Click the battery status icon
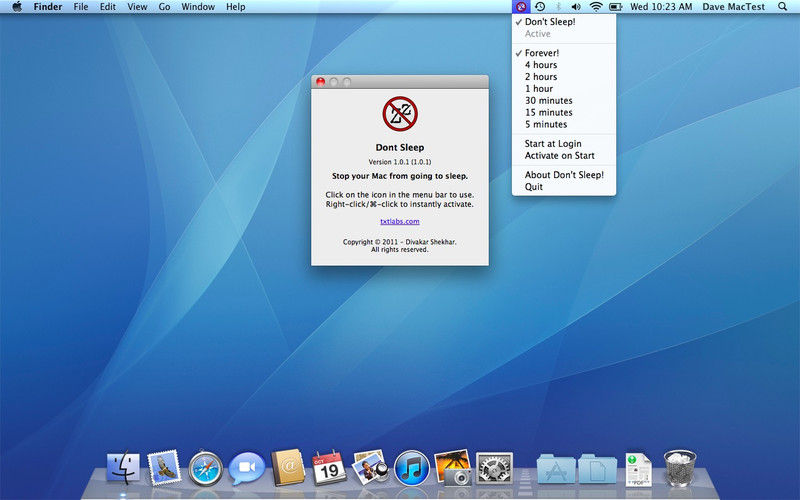The width and height of the screenshot is (800, 500). click(616, 7)
